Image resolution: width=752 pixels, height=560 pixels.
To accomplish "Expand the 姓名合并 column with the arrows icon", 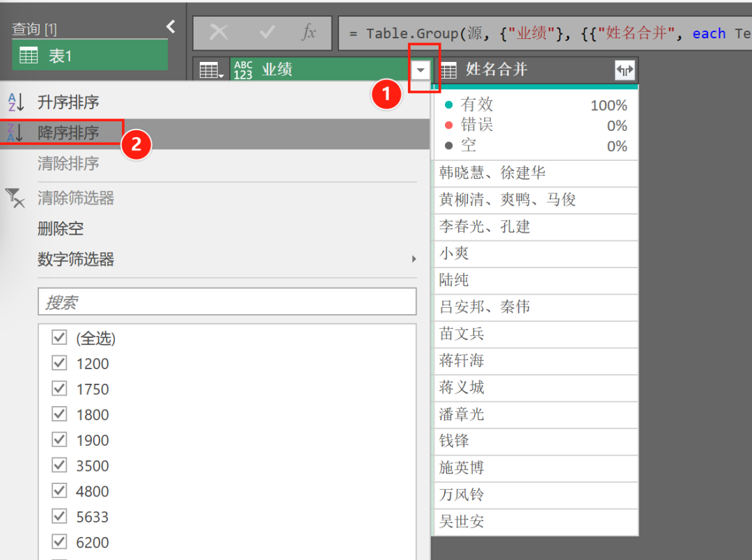I will 625,70.
